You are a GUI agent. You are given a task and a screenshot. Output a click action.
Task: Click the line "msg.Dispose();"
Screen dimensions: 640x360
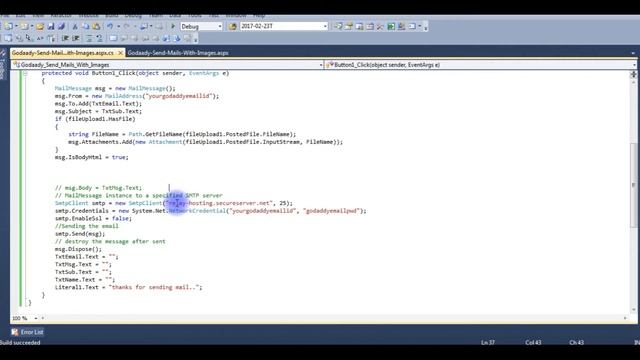(x=78, y=249)
